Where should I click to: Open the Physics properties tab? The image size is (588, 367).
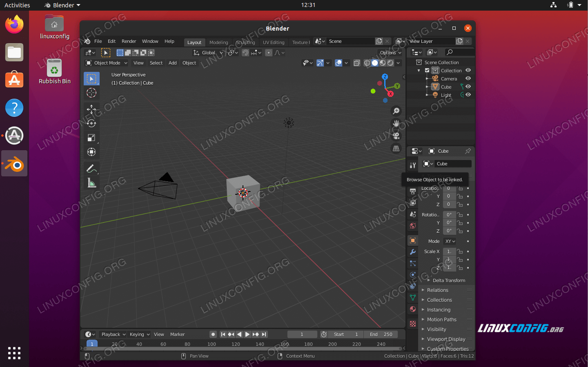tap(413, 275)
